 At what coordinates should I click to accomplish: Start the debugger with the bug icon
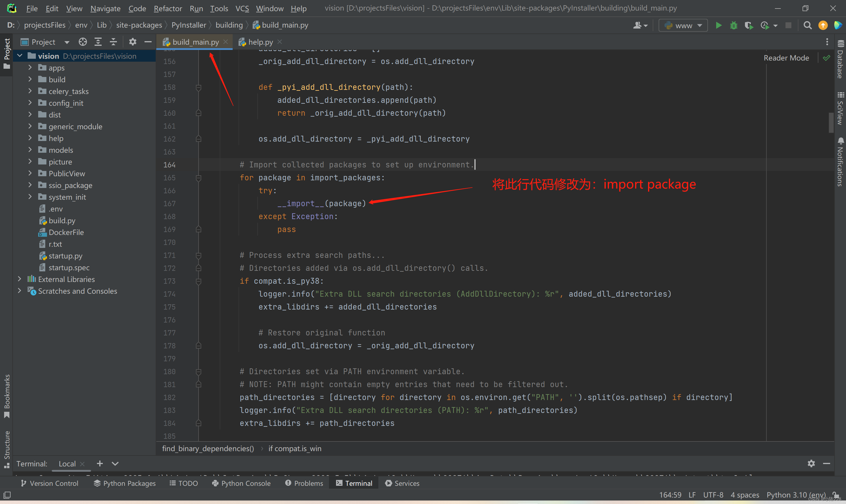point(733,25)
